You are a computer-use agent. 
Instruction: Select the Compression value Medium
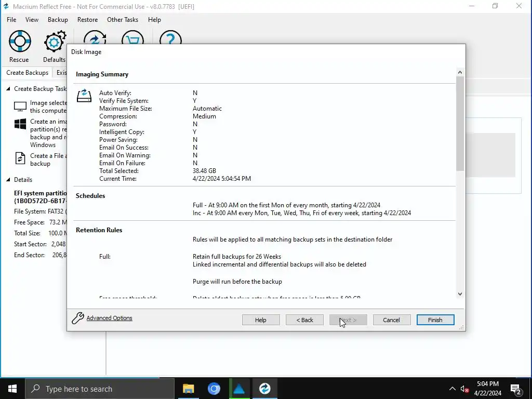[x=204, y=116]
